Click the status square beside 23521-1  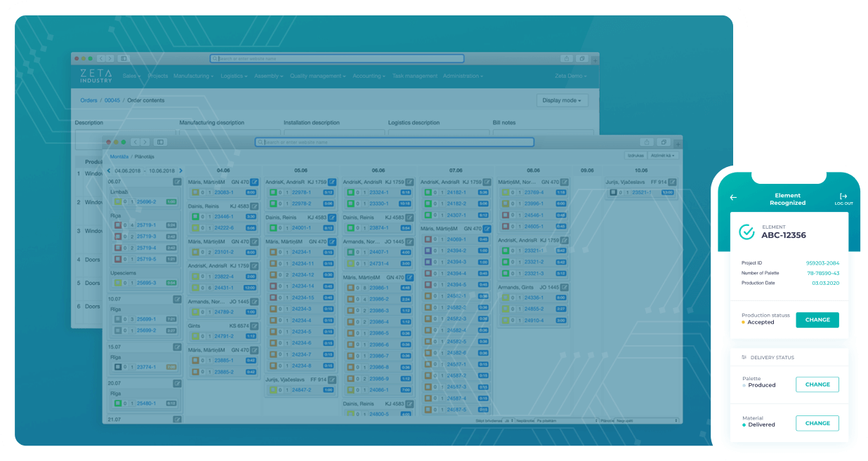coord(613,192)
